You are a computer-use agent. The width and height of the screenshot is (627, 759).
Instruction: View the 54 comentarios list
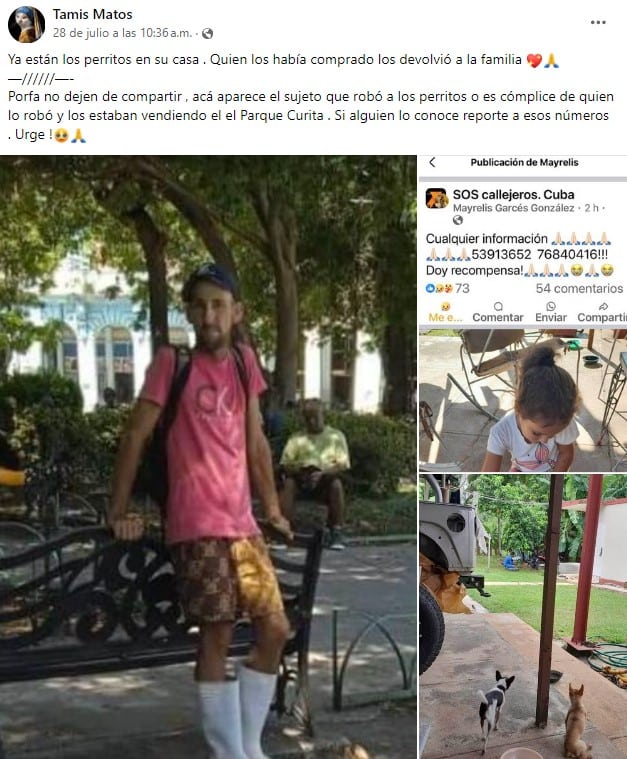coord(579,288)
